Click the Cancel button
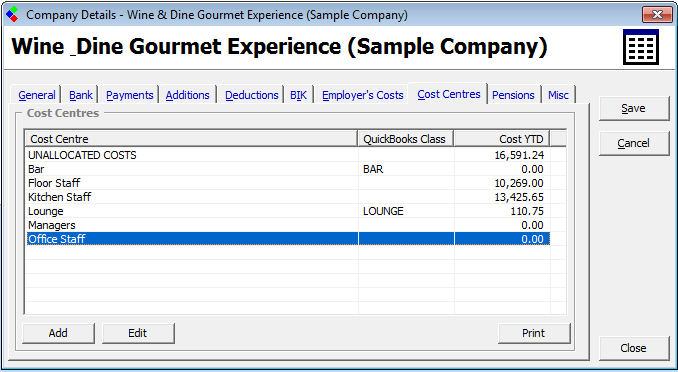Image resolution: width=678 pixels, height=372 pixels. click(633, 143)
